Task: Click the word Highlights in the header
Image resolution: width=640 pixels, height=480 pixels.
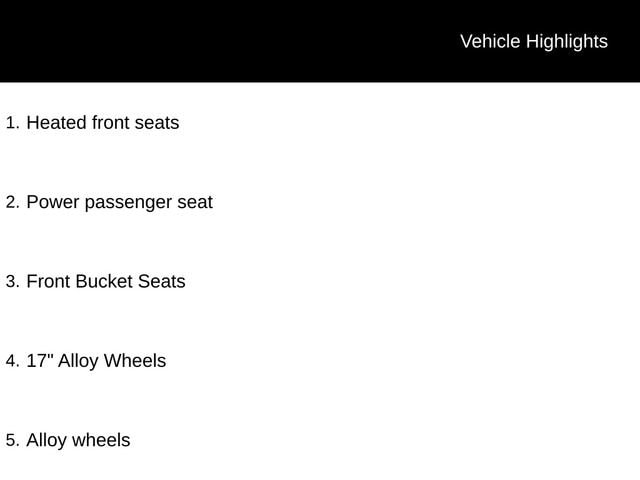Action: 566,41
